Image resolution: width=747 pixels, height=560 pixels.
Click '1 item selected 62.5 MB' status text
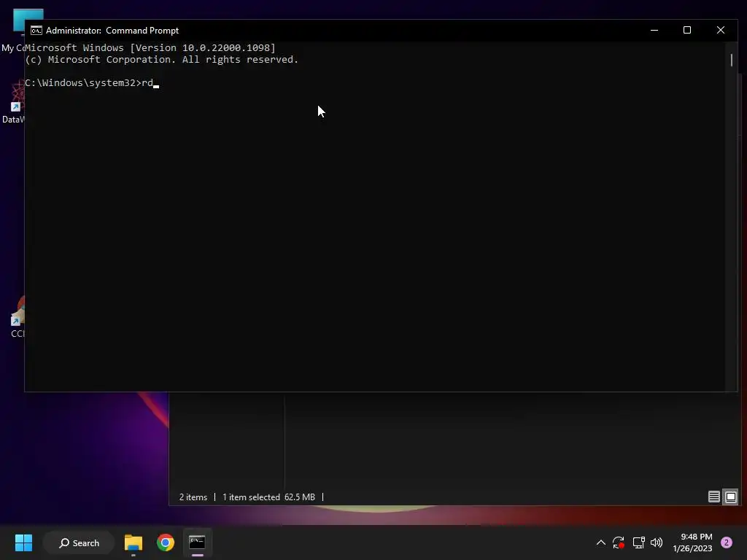tap(268, 497)
